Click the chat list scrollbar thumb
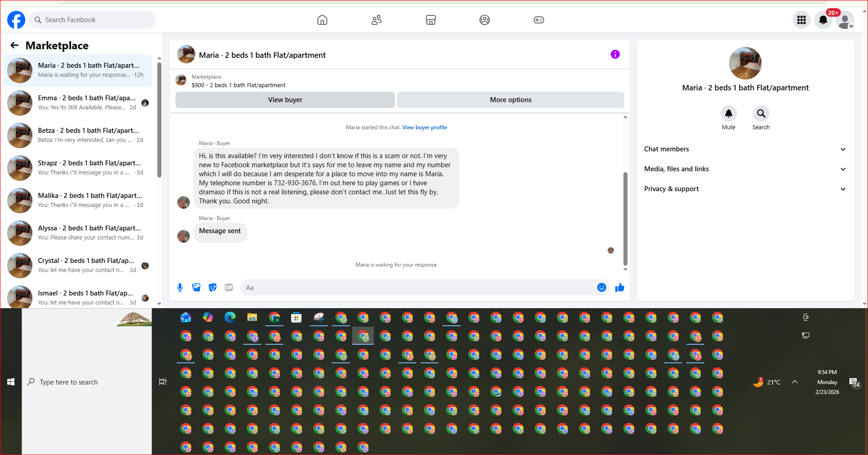868x455 pixels. coord(159,120)
